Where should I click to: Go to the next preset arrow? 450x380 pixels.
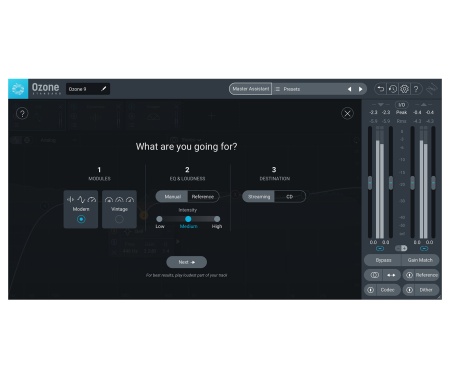coord(360,89)
